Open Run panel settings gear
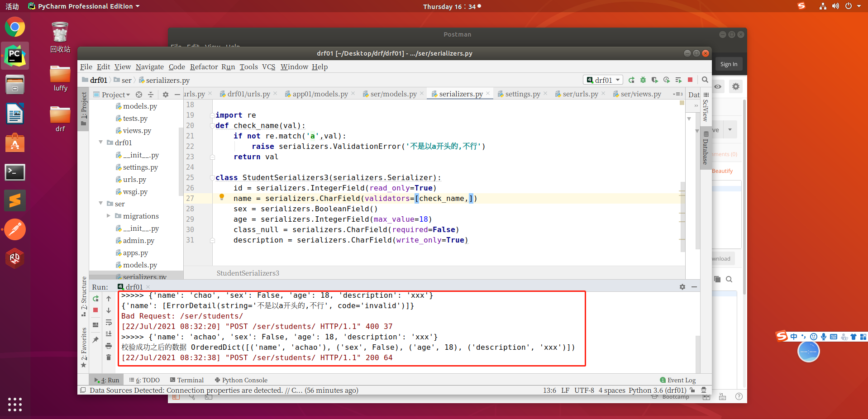This screenshot has height=419, width=868. [682, 287]
